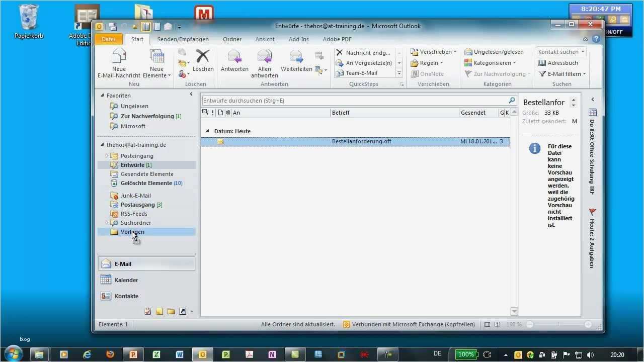Switch to the Senden/Empfangen tab
The height and width of the screenshot is (362, 644).
click(183, 39)
